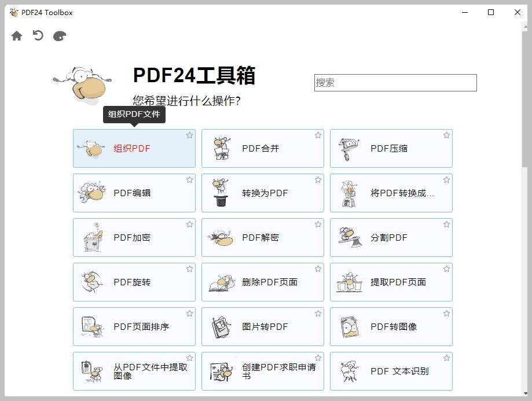
Task: Favorite the 组织PDF tool with its star
Action: pyautogui.click(x=189, y=135)
